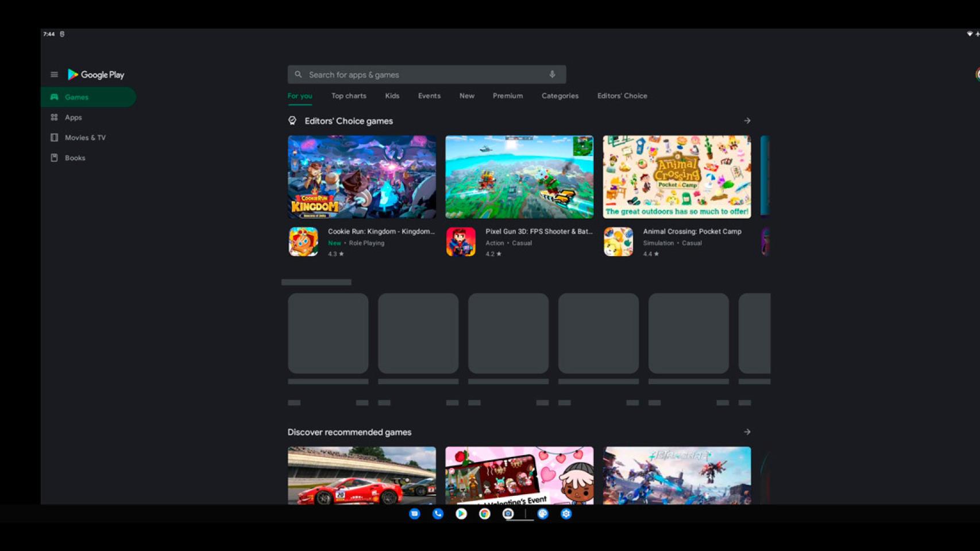The height and width of the screenshot is (551, 980).
Task: Click the 7:44 clock in status bar
Action: point(49,34)
